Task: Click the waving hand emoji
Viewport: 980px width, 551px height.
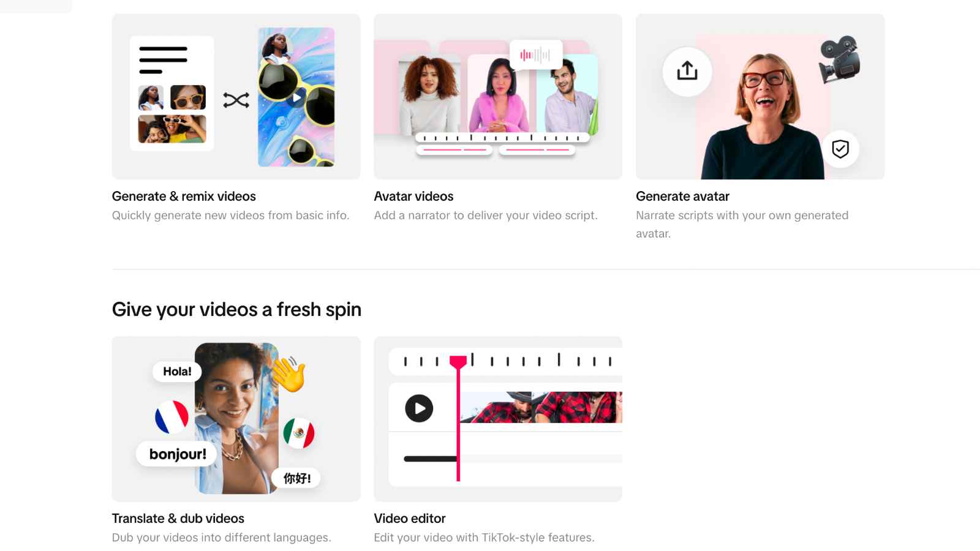Action: click(x=288, y=374)
